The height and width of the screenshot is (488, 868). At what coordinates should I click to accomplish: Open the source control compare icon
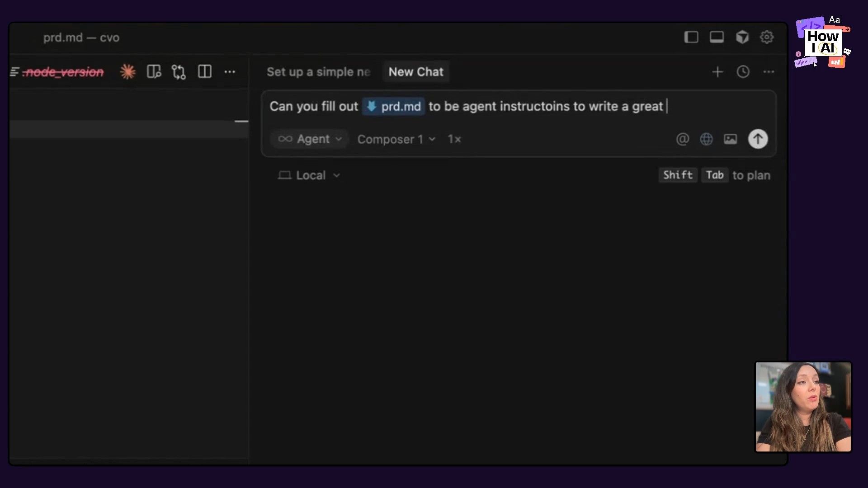[179, 72]
